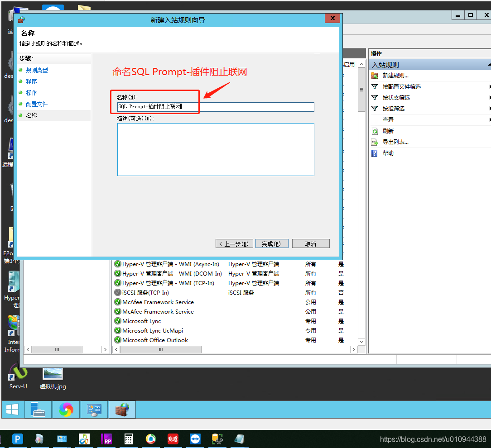Click 取消 cancel button

click(x=311, y=244)
